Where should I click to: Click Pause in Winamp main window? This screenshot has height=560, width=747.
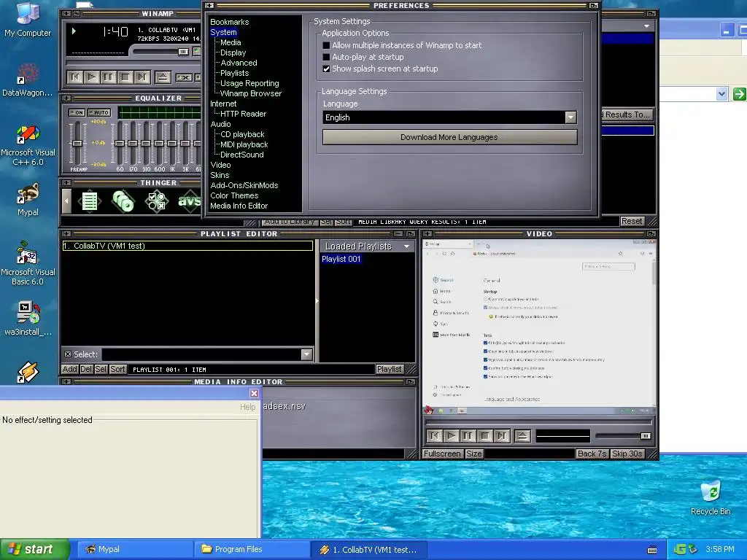pyautogui.click(x=109, y=77)
